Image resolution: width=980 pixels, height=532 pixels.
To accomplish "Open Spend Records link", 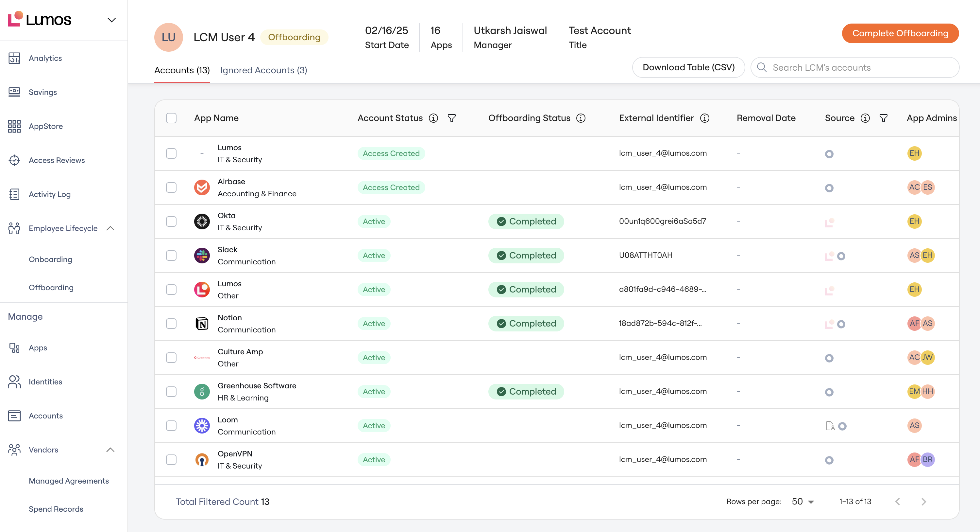I will click(56, 509).
